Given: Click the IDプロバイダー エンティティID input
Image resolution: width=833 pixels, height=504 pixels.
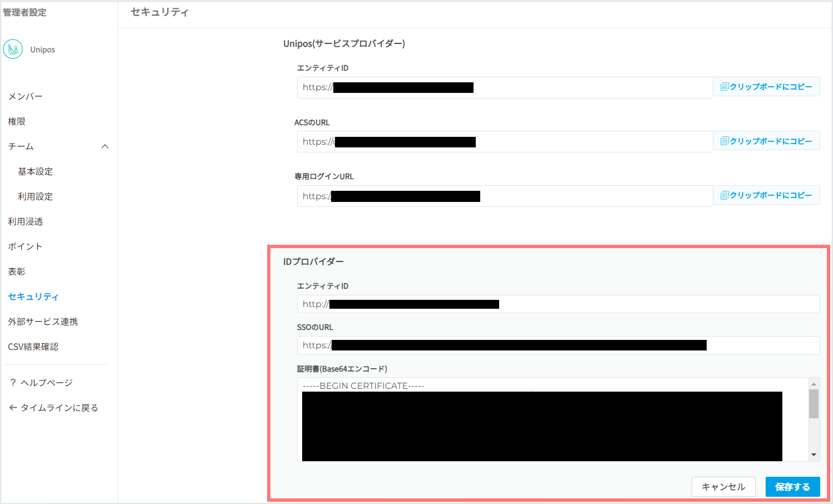Looking at the screenshot, I should tap(558, 304).
